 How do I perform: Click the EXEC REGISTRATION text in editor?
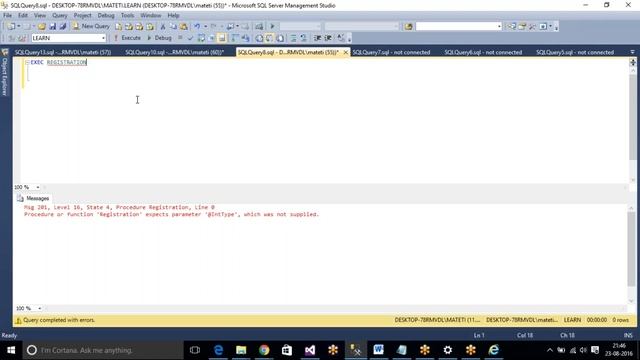tap(59, 62)
